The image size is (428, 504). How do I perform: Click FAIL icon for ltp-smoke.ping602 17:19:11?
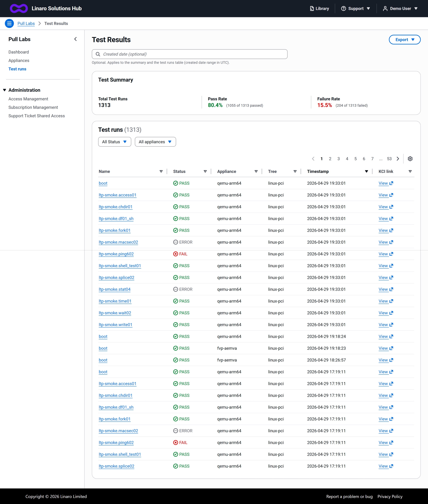[x=175, y=443]
